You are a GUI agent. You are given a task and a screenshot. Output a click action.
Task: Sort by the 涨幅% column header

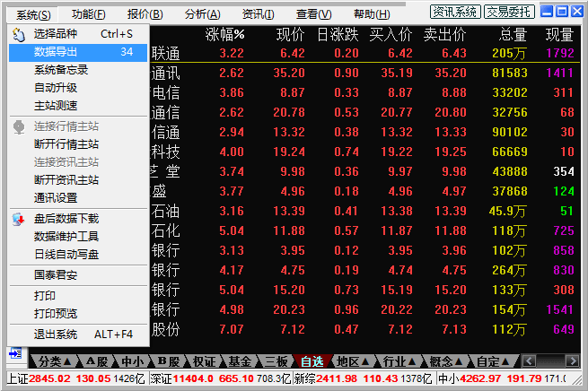click(225, 35)
